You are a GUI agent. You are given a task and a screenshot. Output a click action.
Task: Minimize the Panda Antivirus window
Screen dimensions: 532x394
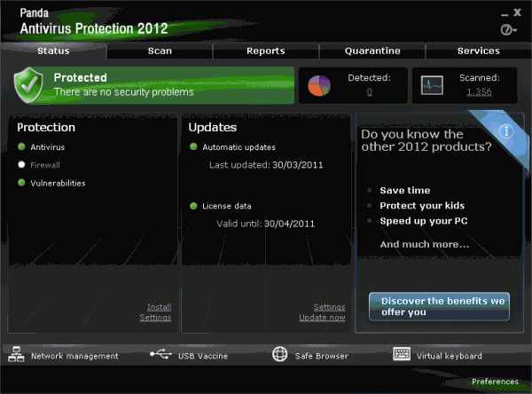coord(505,14)
